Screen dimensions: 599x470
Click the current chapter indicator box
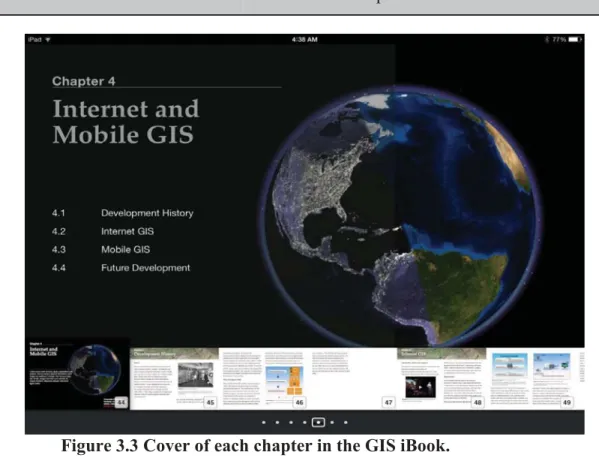[318, 422]
